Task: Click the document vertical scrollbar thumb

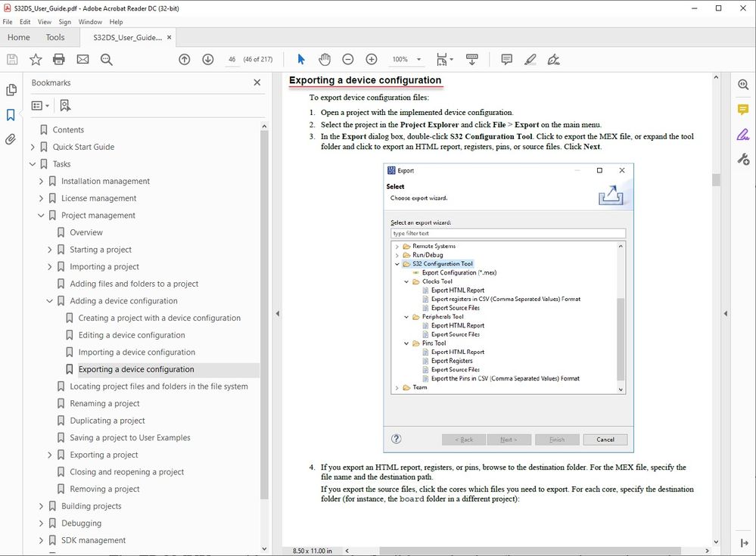Action: [716, 179]
